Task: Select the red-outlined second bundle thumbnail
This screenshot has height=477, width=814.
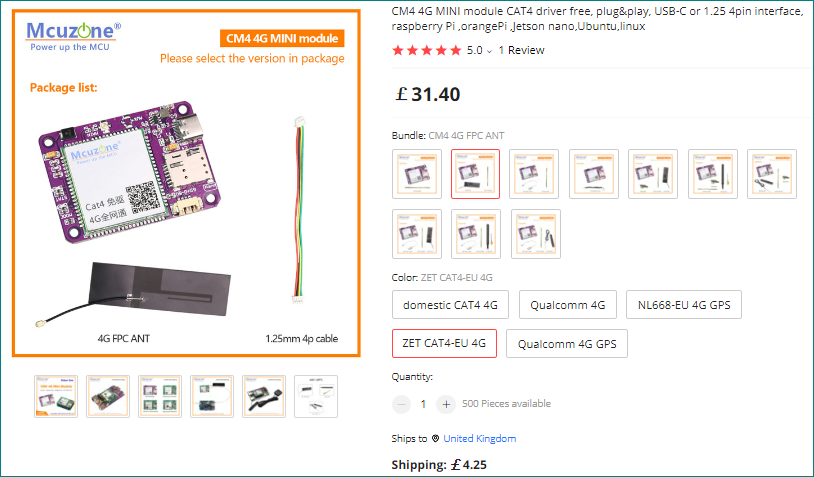Action: [x=475, y=174]
